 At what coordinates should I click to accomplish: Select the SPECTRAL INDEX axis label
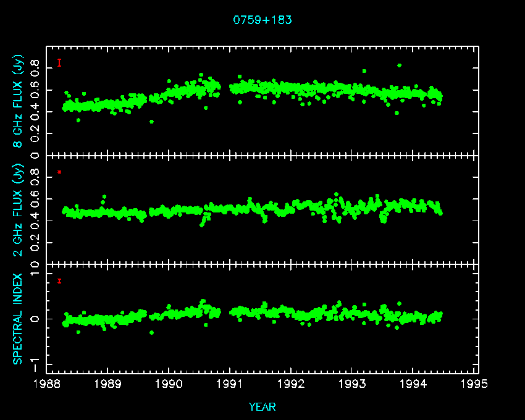[19, 319]
